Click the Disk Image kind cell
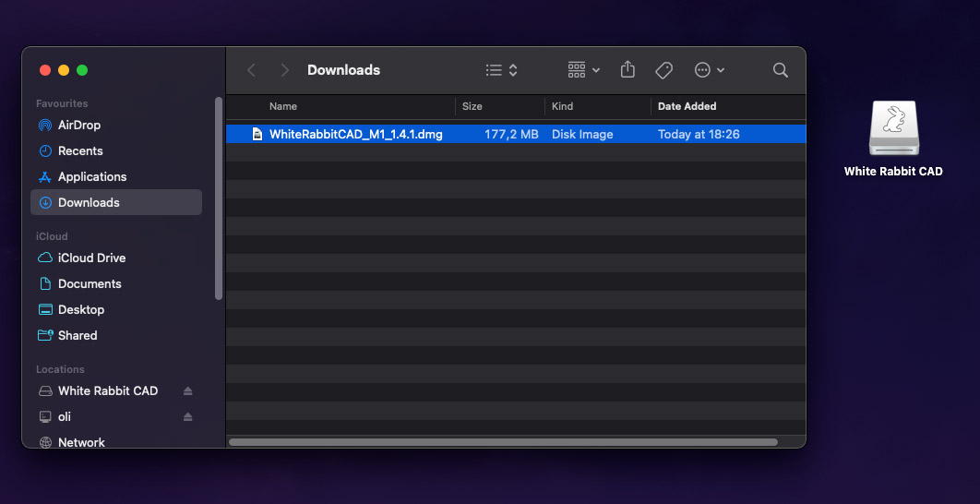Screen dimensions: 980x504 [582, 134]
